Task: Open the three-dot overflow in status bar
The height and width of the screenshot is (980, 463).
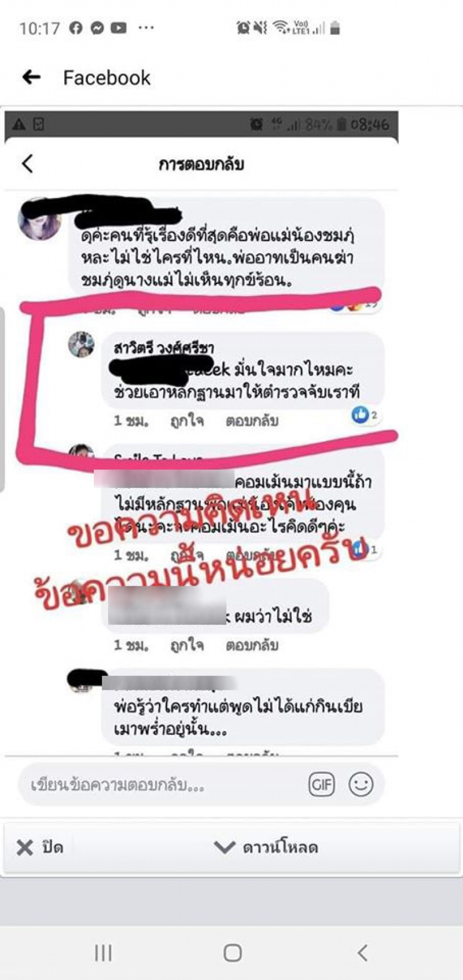Action: [x=146, y=27]
